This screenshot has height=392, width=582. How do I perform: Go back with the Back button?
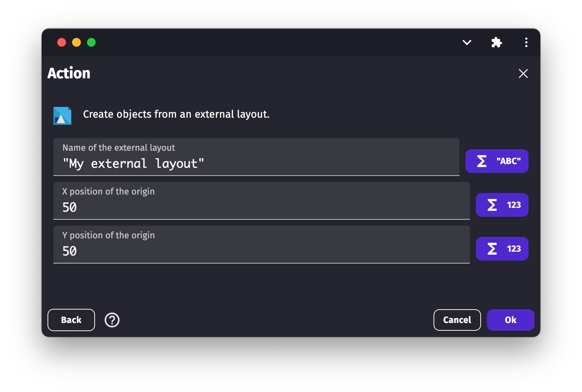[x=71, y=320]
